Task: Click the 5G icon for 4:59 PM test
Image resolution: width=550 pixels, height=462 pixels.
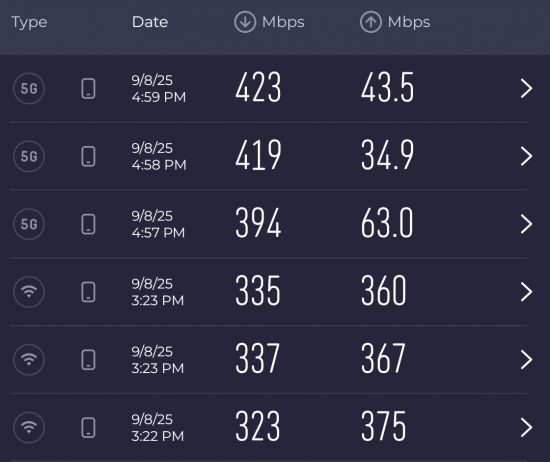Action: point(29,88)
